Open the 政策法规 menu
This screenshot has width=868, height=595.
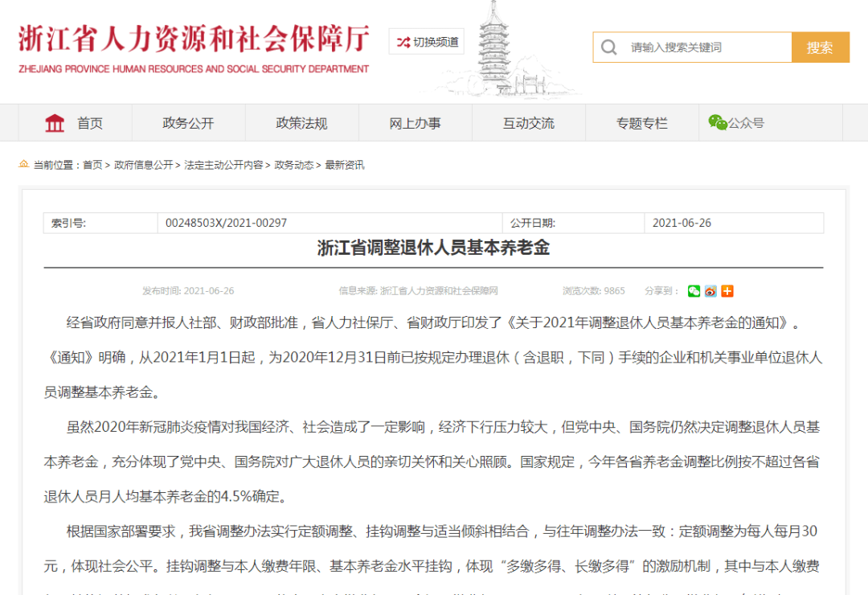pyautogui.click(x=301, y=122)
